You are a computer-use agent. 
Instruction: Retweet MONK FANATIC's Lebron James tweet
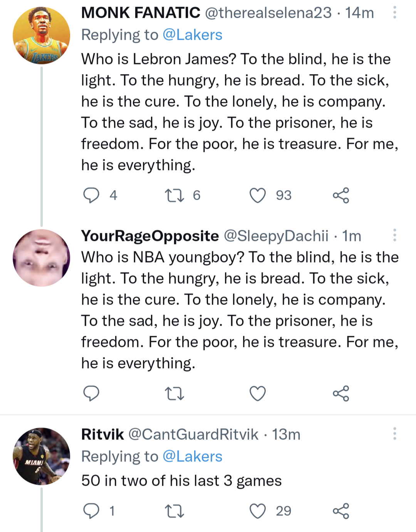(174, 195)
